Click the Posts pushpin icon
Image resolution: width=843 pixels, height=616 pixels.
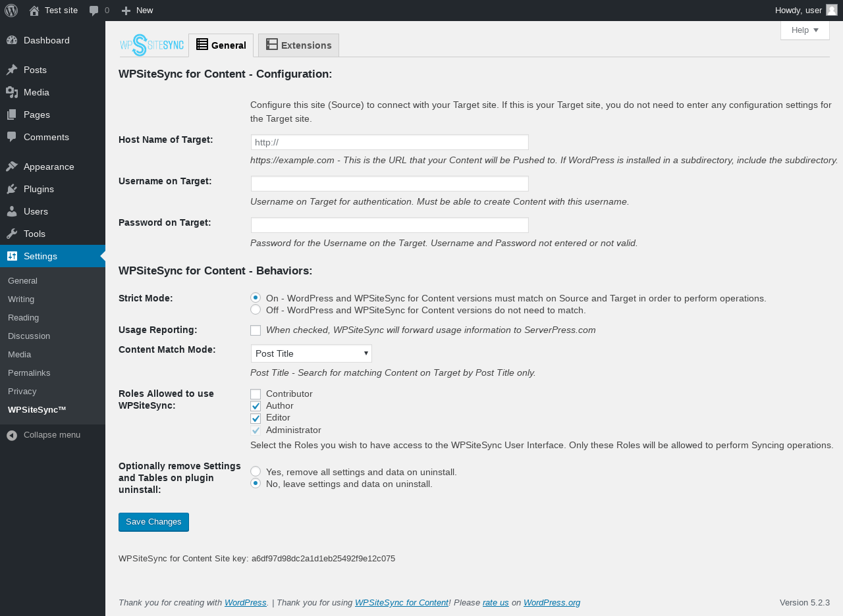[12, 70]
